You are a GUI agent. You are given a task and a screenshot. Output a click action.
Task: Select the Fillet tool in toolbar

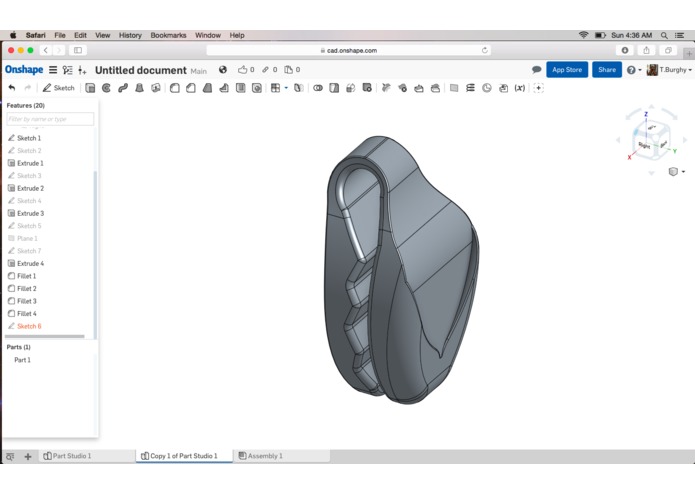(x=175, y=88)
